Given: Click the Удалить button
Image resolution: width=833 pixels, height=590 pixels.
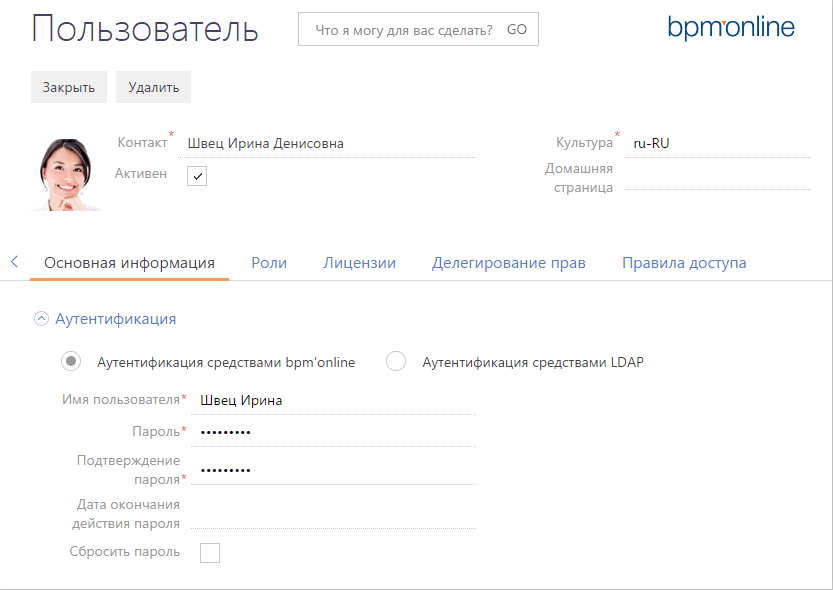Looking at the screenshot, I should tap(154, 87).
